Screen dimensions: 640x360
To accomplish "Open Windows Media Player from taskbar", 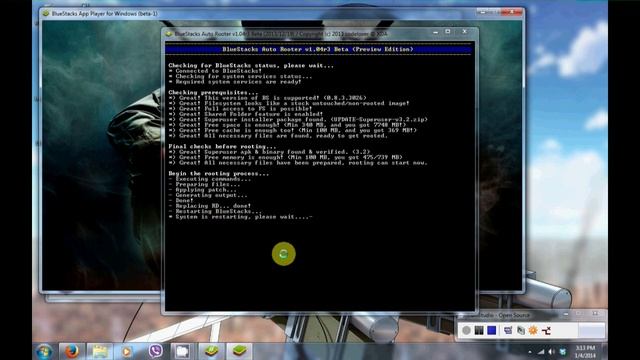I will (127, 351).
